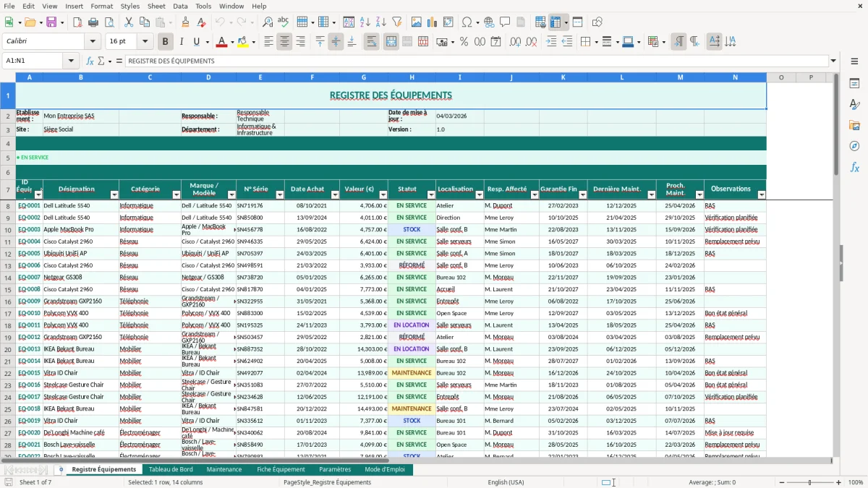Click the EQ-0015 equipment ID link
The width and height of the screenshot is (868, 488).
point(29,373)
